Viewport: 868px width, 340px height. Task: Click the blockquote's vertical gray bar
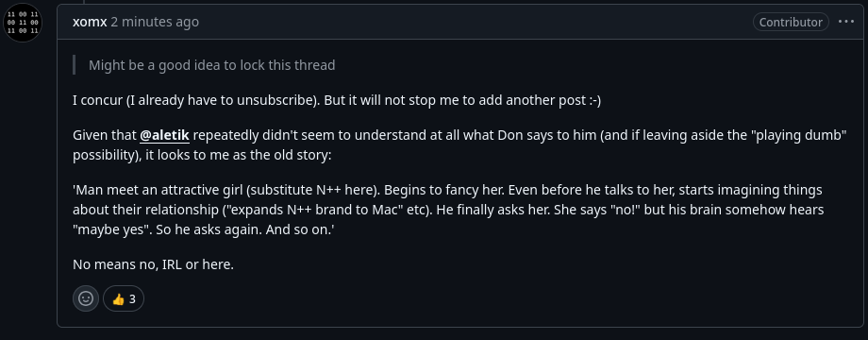coord(74,65)
